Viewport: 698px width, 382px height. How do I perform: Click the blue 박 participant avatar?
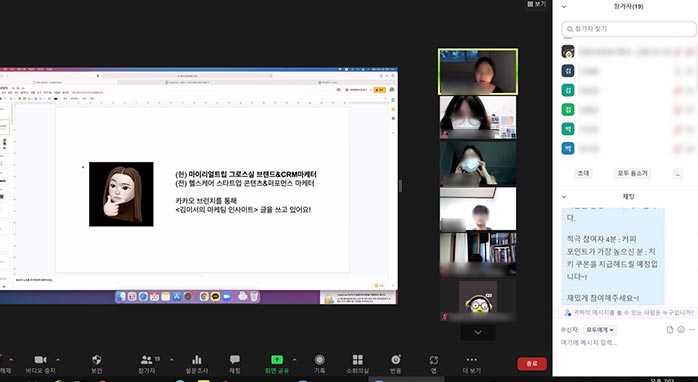pos(568,148)
